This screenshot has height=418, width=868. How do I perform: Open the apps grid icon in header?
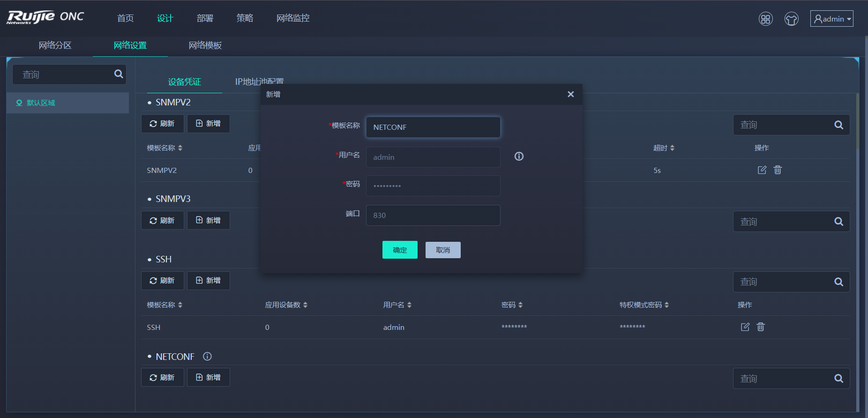point(765,19)
